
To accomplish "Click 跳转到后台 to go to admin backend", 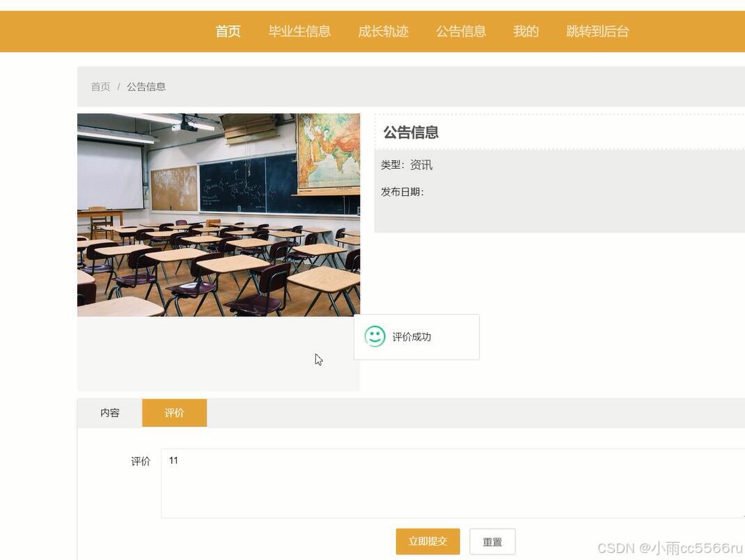I will (x=597, y=31).
